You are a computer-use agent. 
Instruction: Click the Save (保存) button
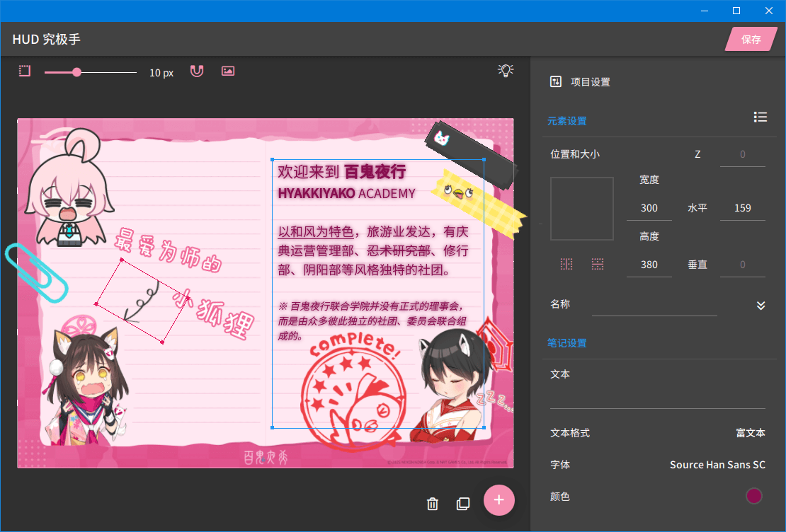click(x=751, y=40)
